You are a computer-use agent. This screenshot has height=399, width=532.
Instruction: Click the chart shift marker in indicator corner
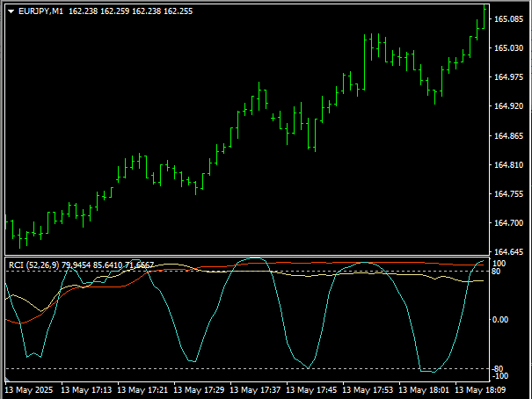pyautogui.click(x=7, y=379)
